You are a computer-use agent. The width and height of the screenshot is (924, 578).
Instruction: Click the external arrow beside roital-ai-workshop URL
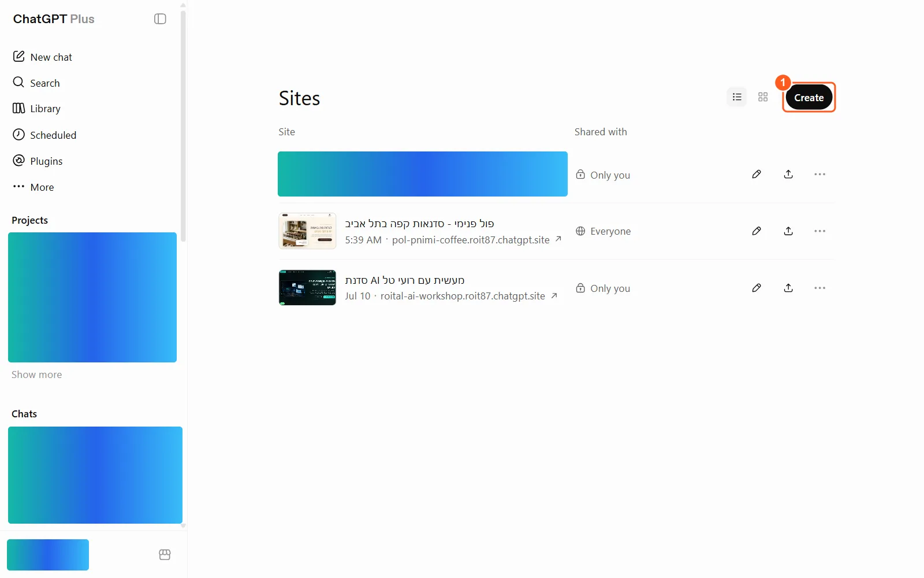click(x=554, y=295)
